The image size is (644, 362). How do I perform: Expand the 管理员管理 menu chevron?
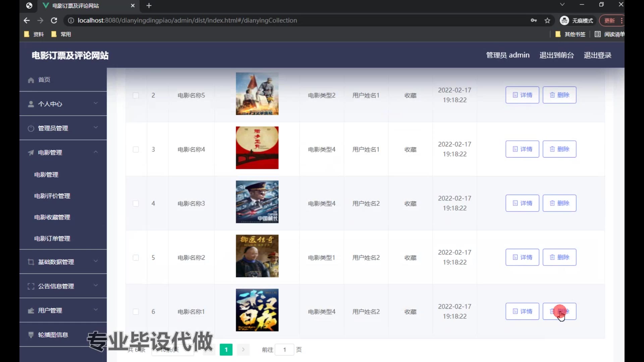(96, 127)
